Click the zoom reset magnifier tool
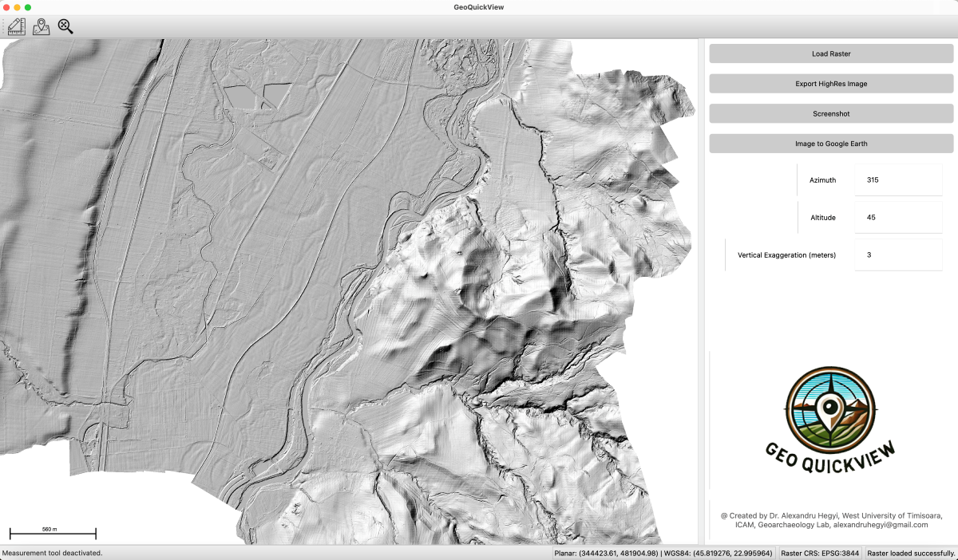Viewport: 958px width, 560px height. tap(65, 26)
